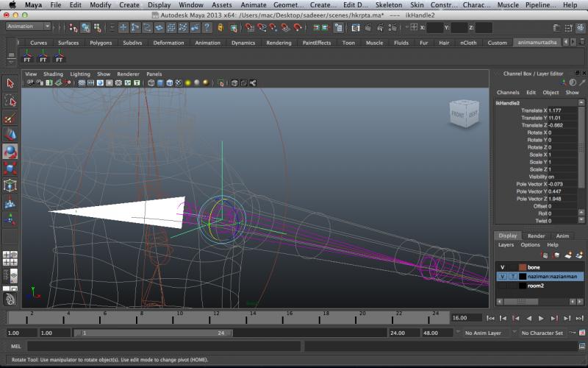Jump to the start of playback range
This screenshot has height=368, width=588.
point(491,319)
